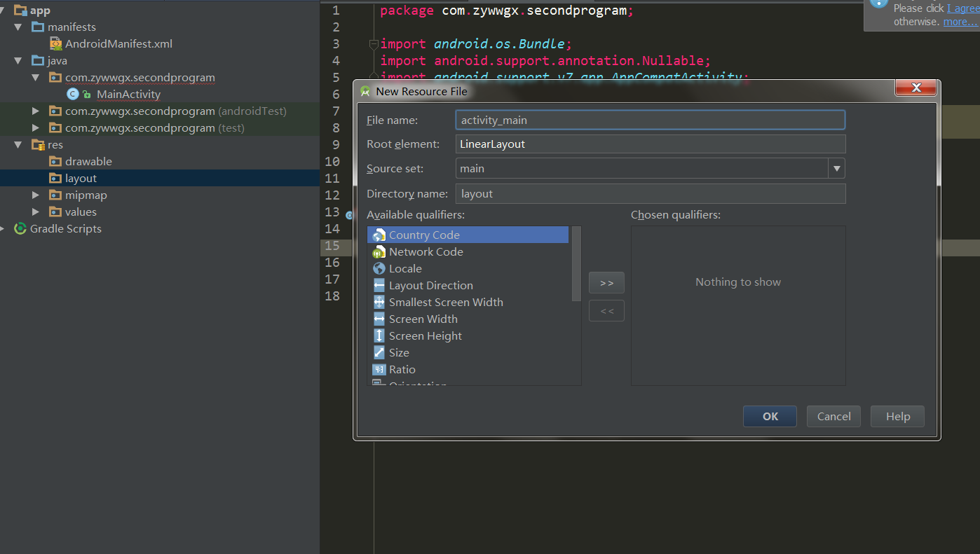980x554 pixels.
Task: Click the qualifiers list scrollbar
Action: tap(576, 263)
